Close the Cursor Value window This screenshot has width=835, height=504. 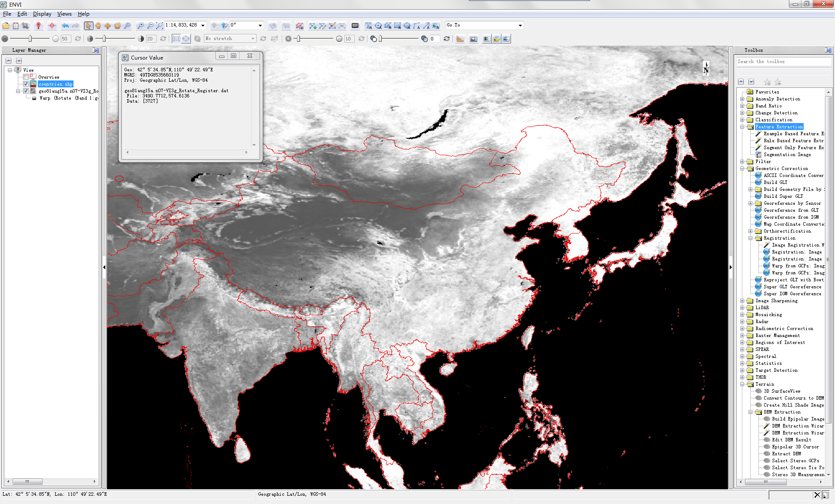(x=250, y=56)
